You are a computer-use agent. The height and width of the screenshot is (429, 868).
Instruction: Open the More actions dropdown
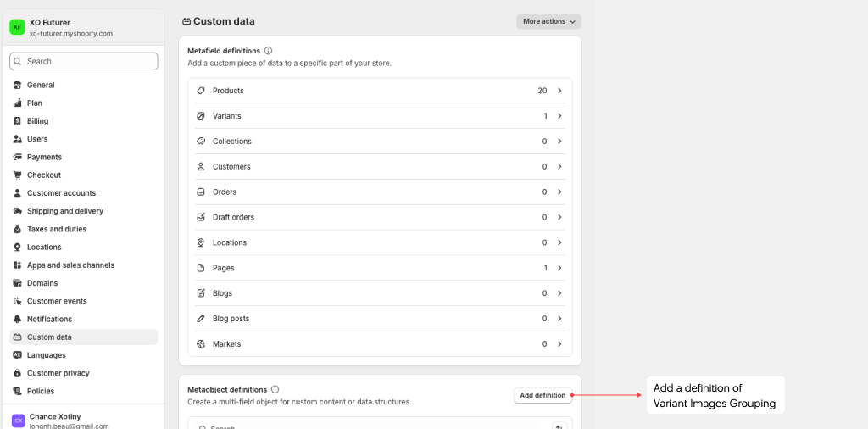point(548,21)
